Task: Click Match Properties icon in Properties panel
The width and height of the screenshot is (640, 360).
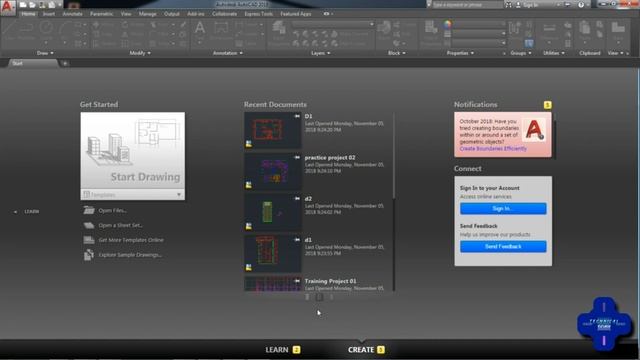Action: click(431, 33)
